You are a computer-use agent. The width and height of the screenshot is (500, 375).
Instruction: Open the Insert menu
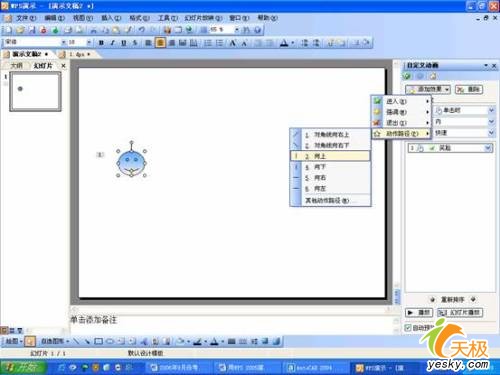coord(111,18)
